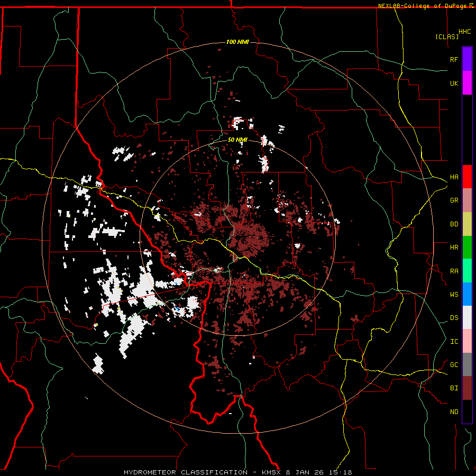Image resolution: width=476 pixels, height=476 pixels.
Task: Click the light green RA legend swatch
Action: click(467, 271)
